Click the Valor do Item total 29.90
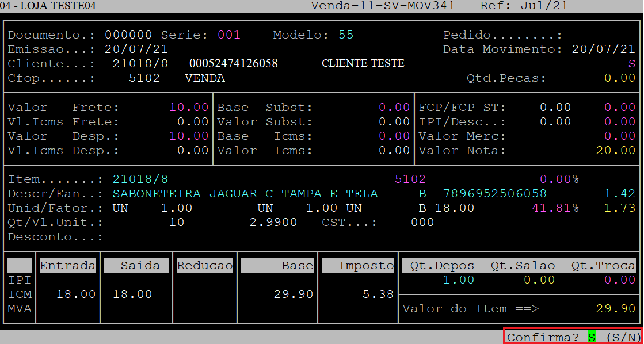This screenshot has height=344, width=644. 615,309
